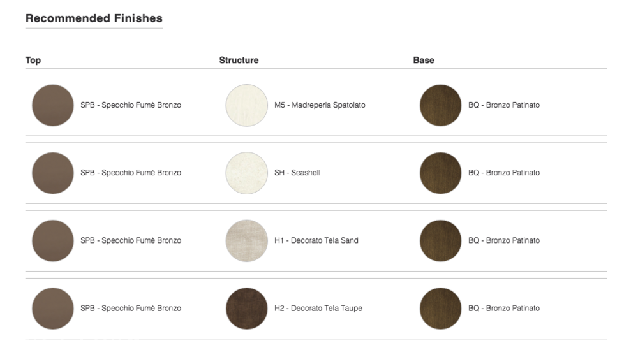Click the M5 - Madreperla Spatolato label
The height and width of the screenshot is (364, 638).
tap(320, 105)
